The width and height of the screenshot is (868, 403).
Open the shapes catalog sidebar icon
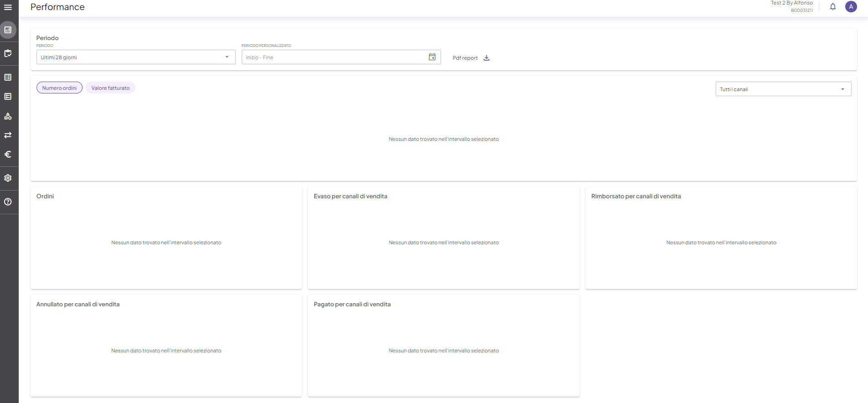pos(8,116)
